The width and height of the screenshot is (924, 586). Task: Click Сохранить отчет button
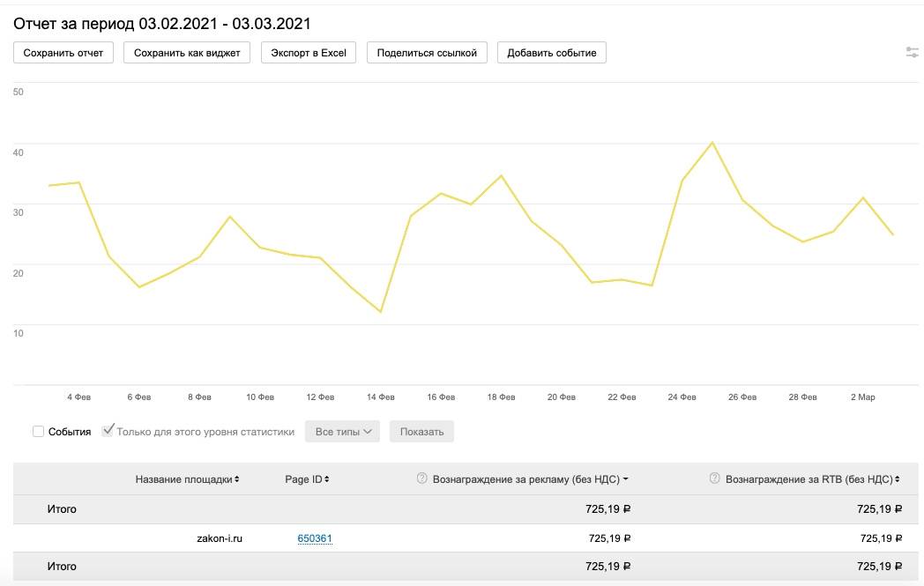(63, 53)
